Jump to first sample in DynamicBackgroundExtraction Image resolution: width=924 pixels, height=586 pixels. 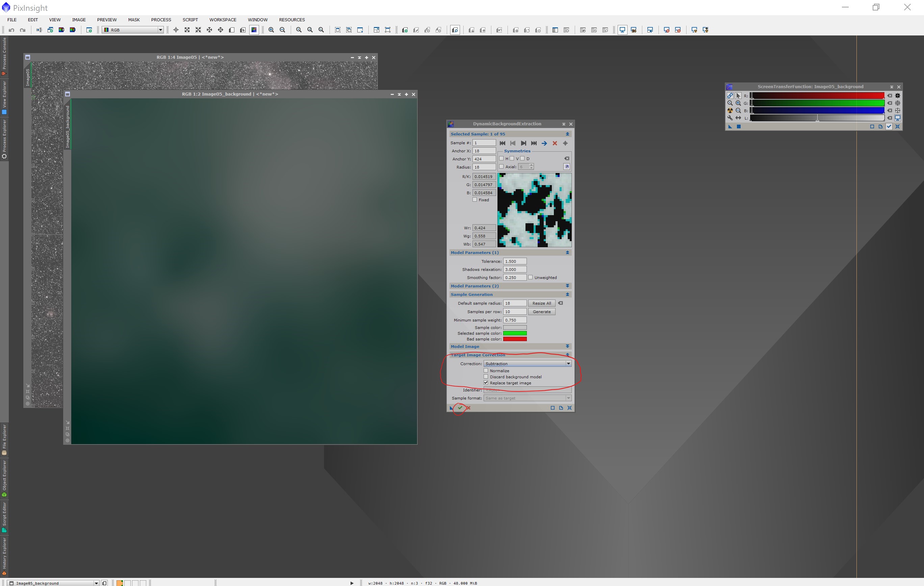click(x=502, y=143)
